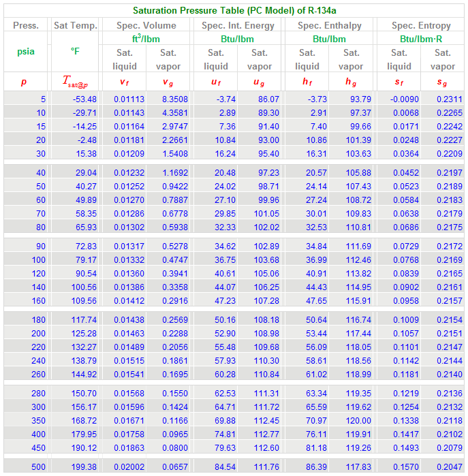Screen dimensions: 468x476
Task: Select vapor volume 0.0800
Action: point(175,448)
